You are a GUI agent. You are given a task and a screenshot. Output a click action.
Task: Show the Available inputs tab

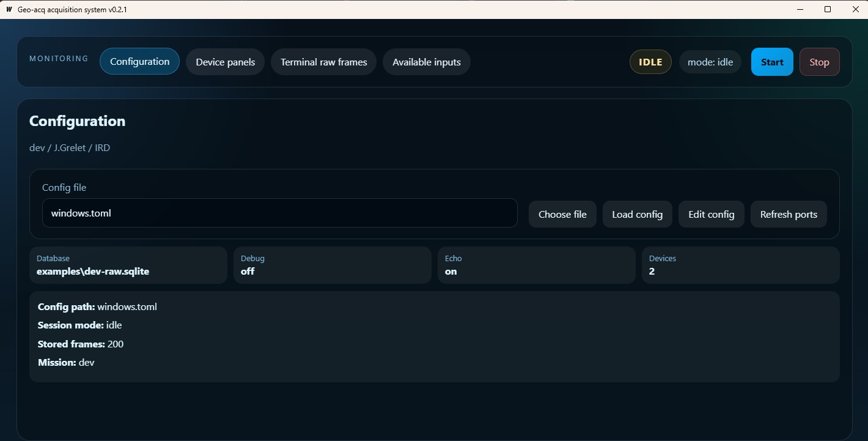coord(427,62)
